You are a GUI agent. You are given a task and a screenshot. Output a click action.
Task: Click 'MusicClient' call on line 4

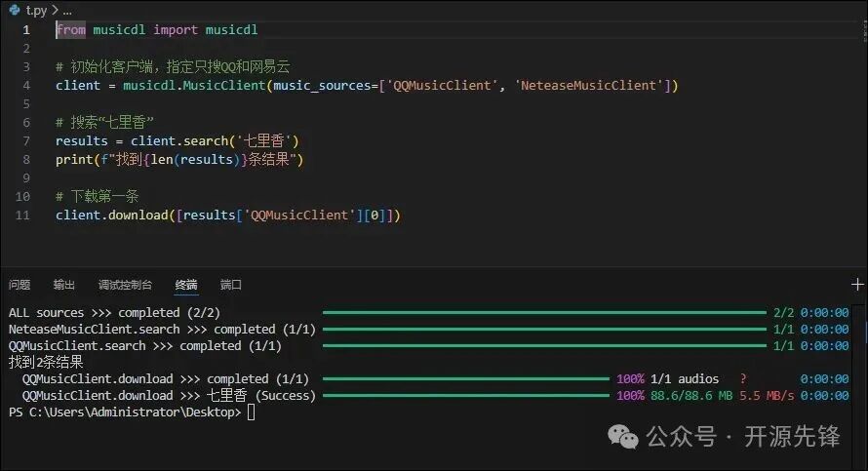[x=224, y=85]
